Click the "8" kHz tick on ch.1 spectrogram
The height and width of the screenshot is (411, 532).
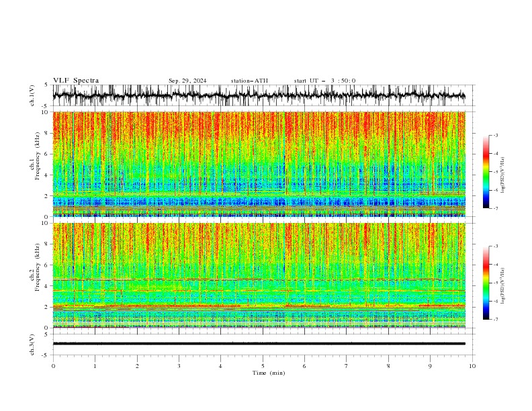tap(48, 133)
